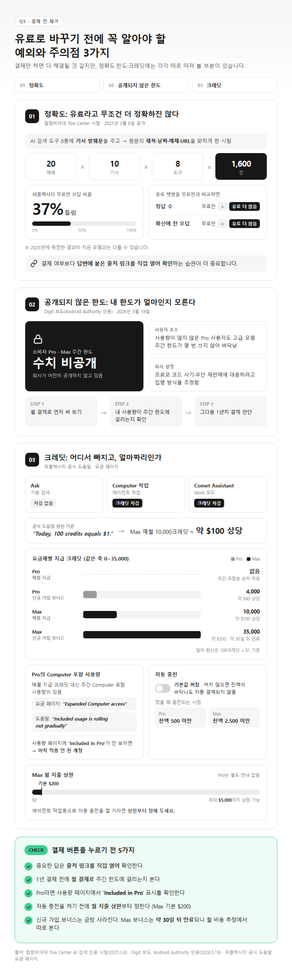Viewport: 292px width, 980px height.
Task: Click the text 컬럼비아대 Tow Center 시험 subtitle
Action: [x=94, y=123]
